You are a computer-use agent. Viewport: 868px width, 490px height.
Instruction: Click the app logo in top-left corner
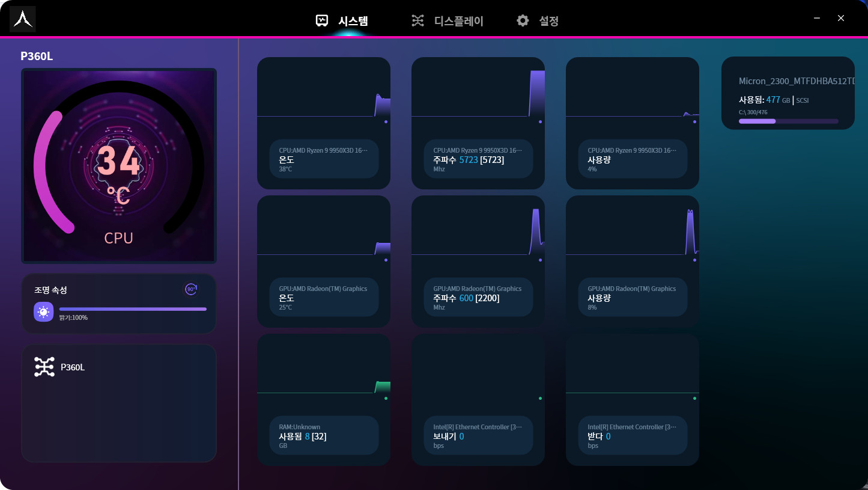coord(22,19)
